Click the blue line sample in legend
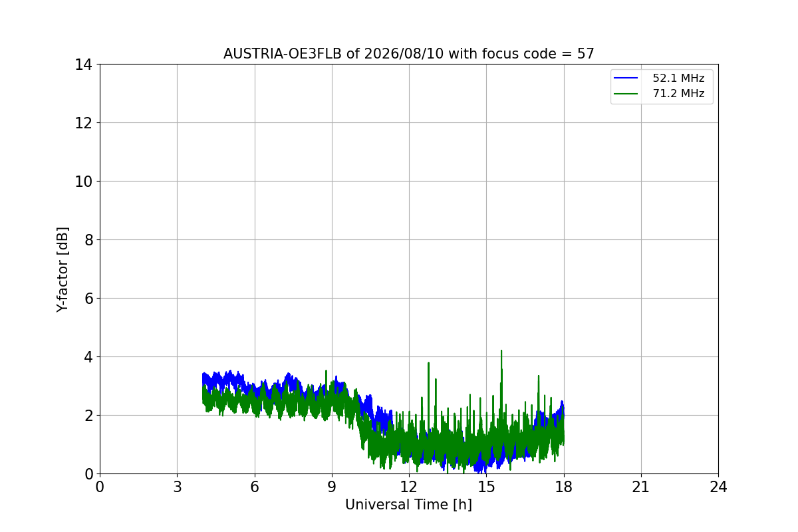 (x=626, y=78)
